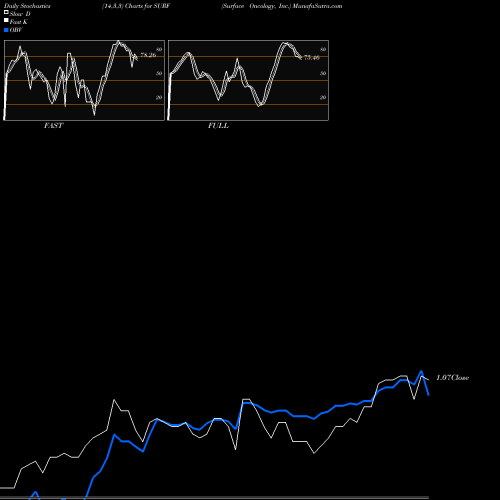Click the 78.26 value in FAST chart
The width and height of the screenshot is (500, 500).
(148, 55)
